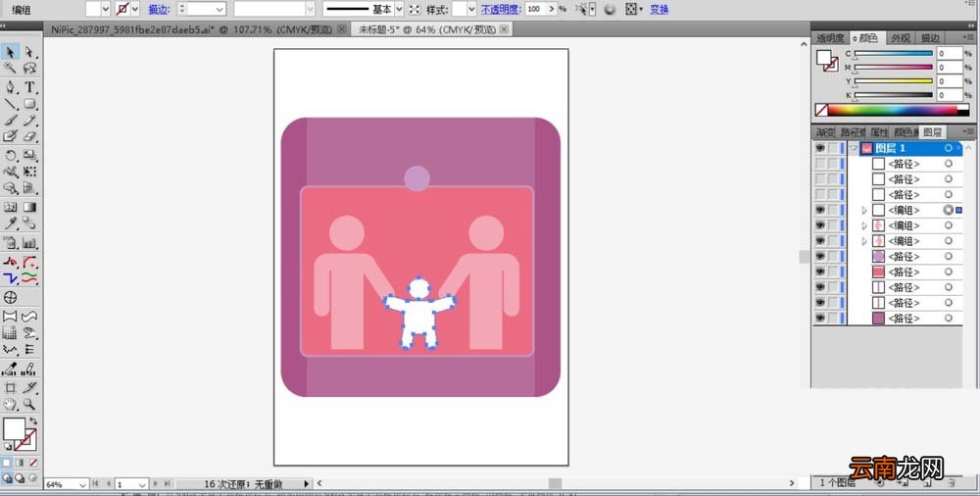This screenshot has width=980, height=496.
Task: Select the Magic Wand tool
Action: [x=10, y=68]
